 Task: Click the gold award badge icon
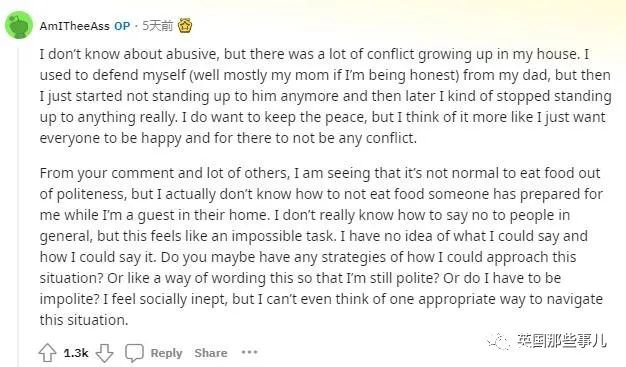[x=185, y=26]
